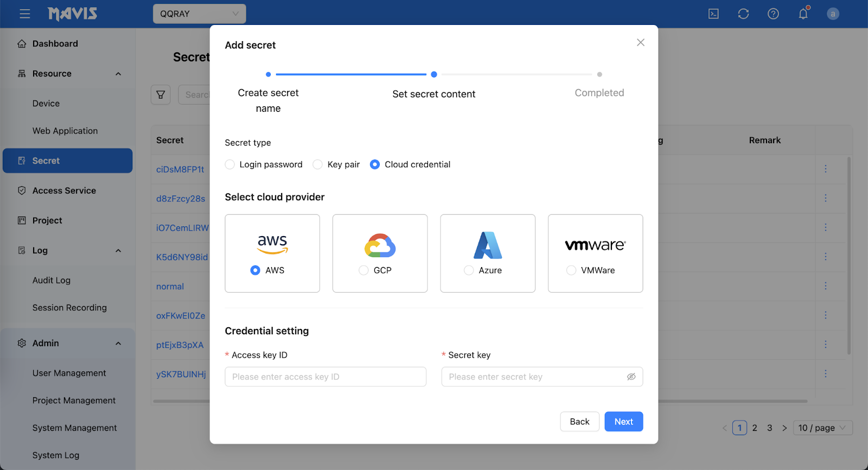Close the Add secret dialog
Screen dimensions: 868x470
pos(641,42)
